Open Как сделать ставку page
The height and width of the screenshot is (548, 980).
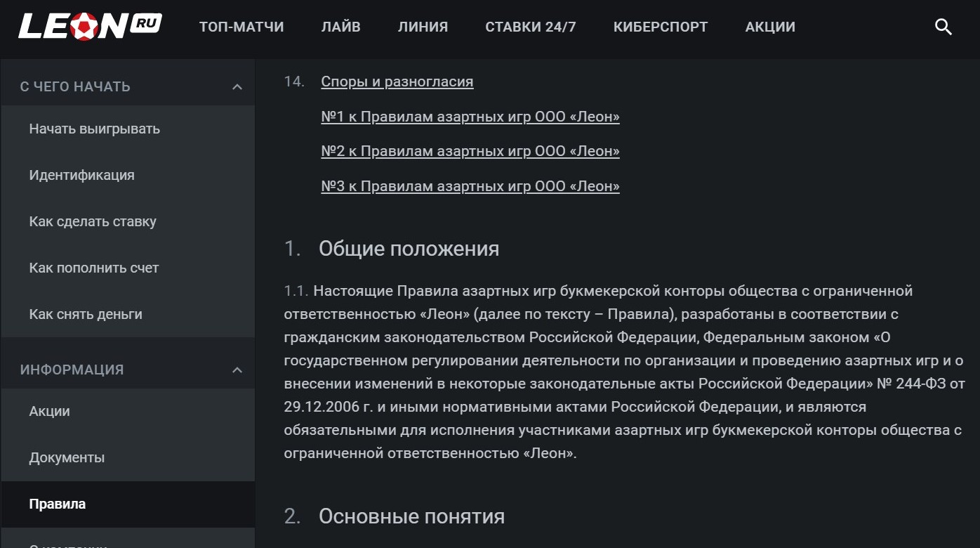(128, 221)
